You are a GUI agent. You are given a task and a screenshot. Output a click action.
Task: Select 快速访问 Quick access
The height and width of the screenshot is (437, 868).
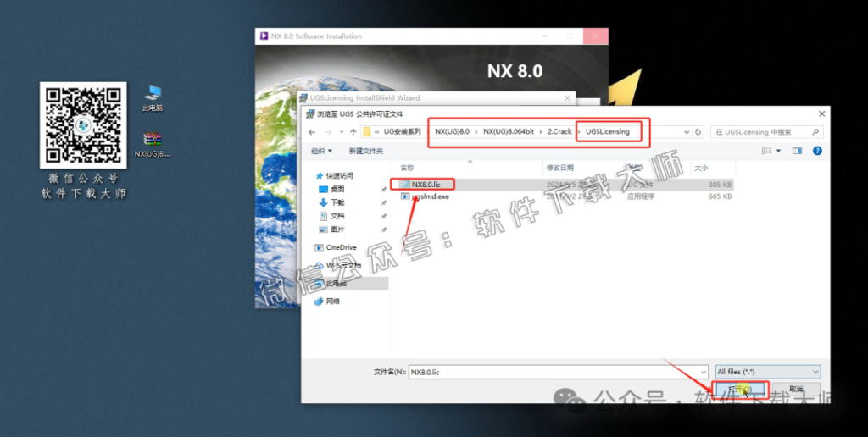coord(334,176)
